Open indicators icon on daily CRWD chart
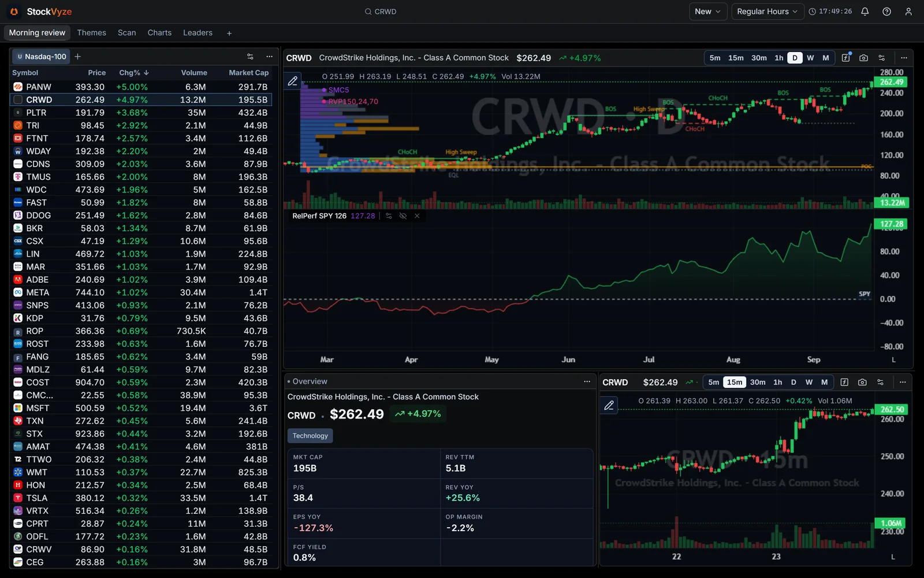Screen dimensions: 924x578 [x=845, y=58]
